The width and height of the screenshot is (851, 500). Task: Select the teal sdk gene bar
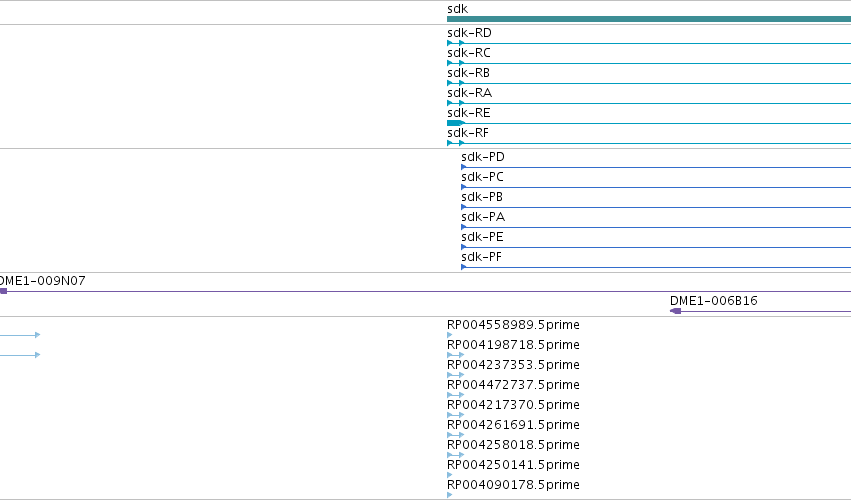(649, 19)
